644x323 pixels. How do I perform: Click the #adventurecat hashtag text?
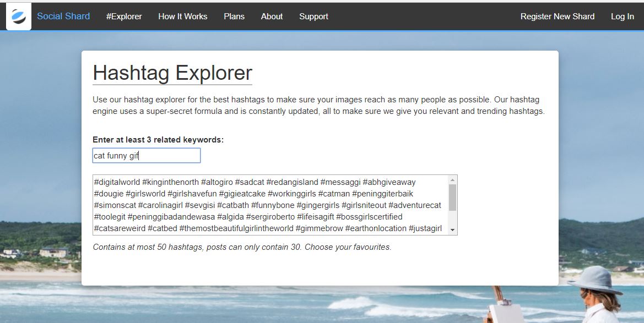(x=414, y=205)
